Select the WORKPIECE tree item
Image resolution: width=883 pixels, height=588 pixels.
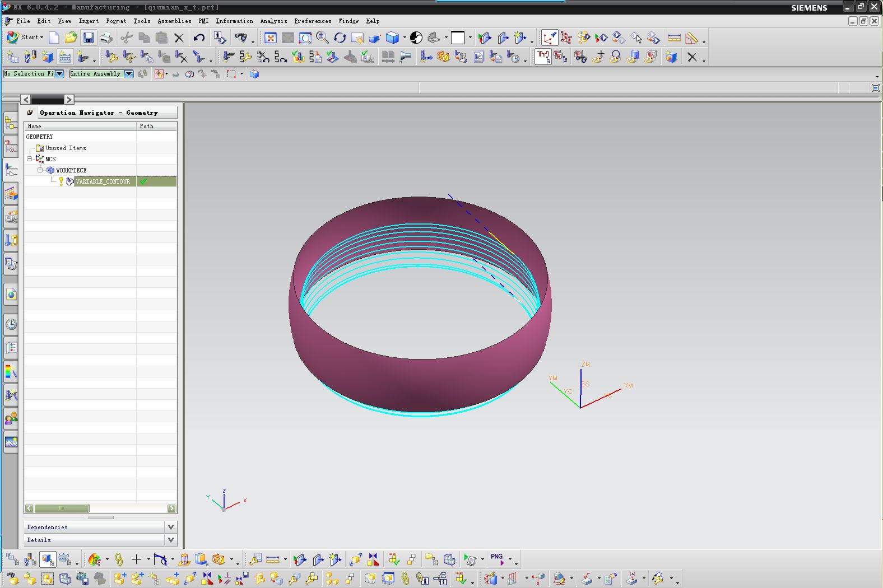[71, 170]
